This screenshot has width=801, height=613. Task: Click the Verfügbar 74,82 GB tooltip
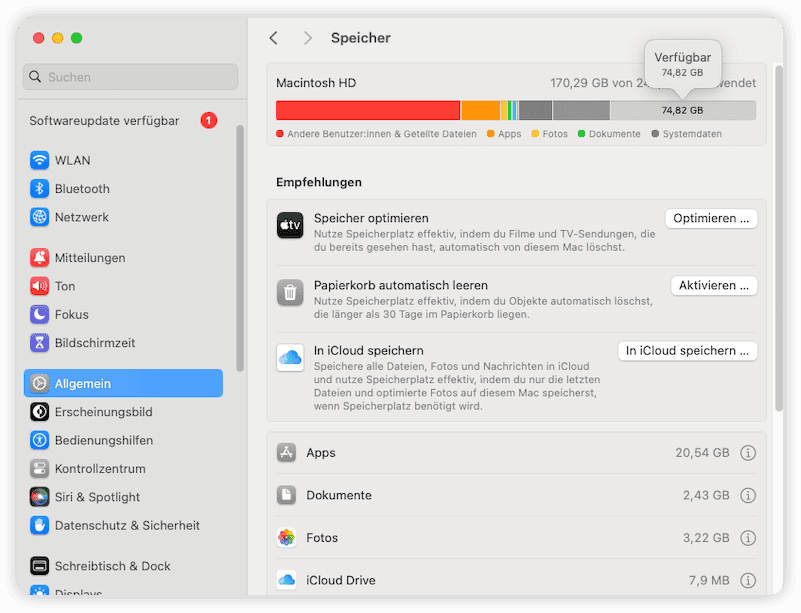[682, 64]
